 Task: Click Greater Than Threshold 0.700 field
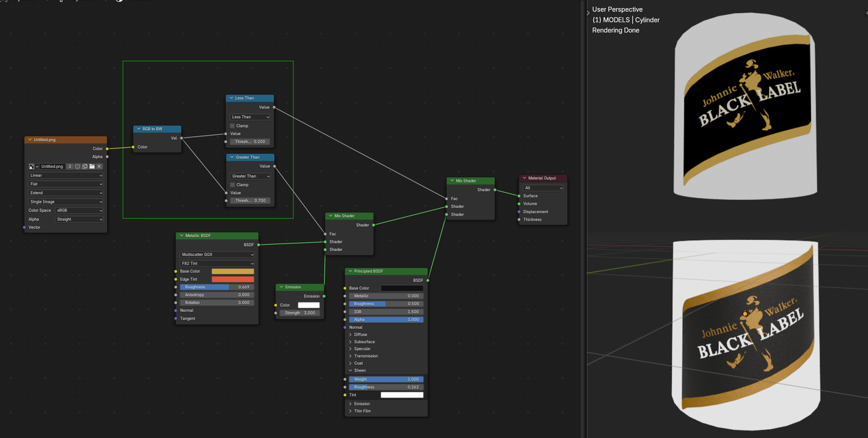(250, 201)
